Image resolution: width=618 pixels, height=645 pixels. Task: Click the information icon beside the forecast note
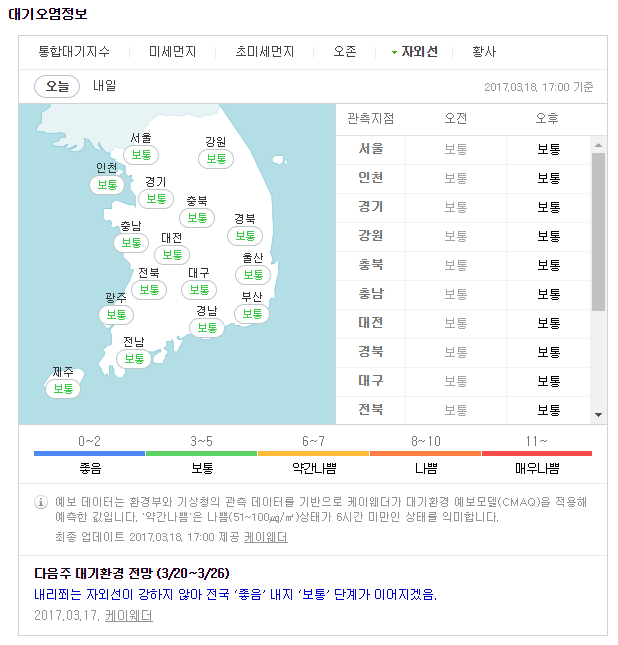[40, 502]
